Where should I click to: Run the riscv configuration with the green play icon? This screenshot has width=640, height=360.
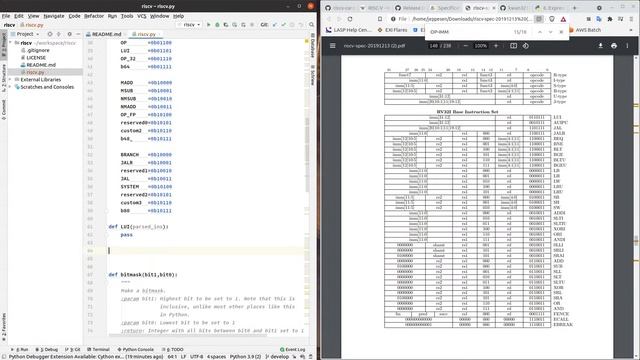click(x=209, y=25)
